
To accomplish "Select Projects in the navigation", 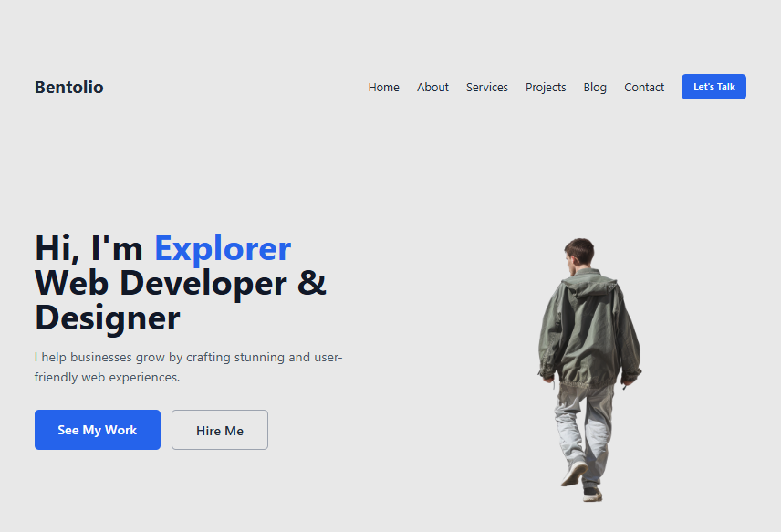I will pos(546,88).
